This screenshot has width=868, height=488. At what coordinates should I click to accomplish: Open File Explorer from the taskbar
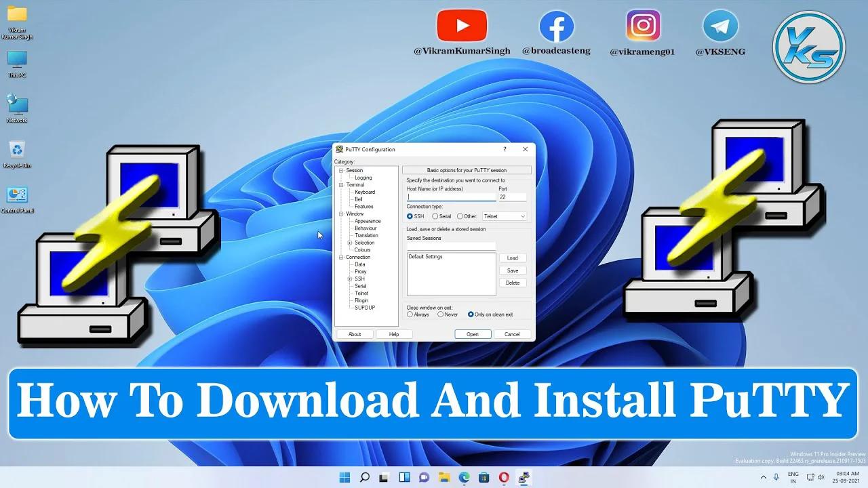pyautogui.click(x=444, y=477)
